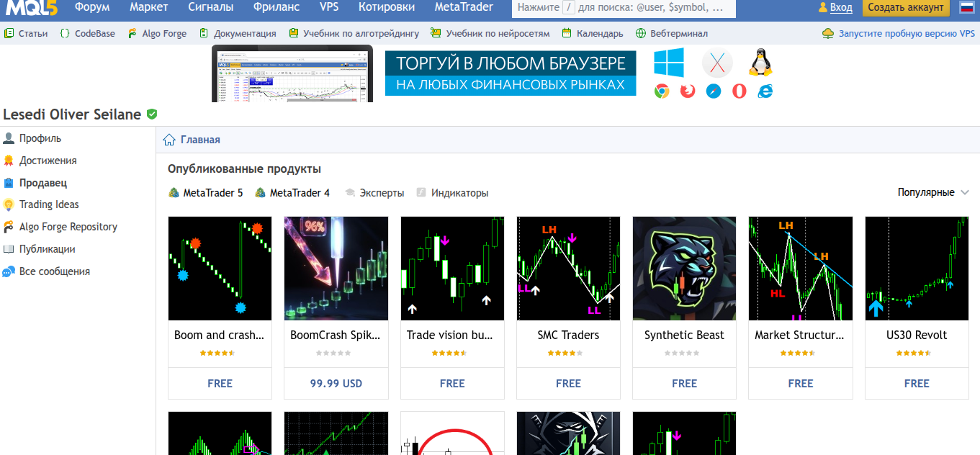Click the US30 Revolt title text

click(917, 335)
